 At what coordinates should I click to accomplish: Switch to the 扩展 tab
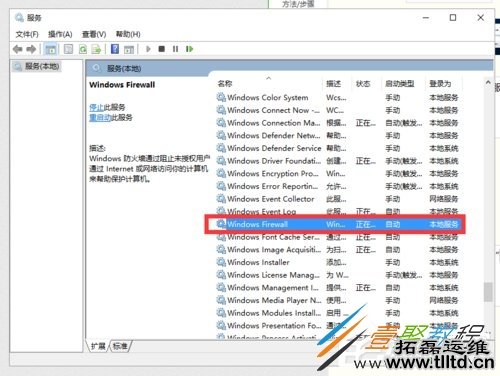coord(98,346)
